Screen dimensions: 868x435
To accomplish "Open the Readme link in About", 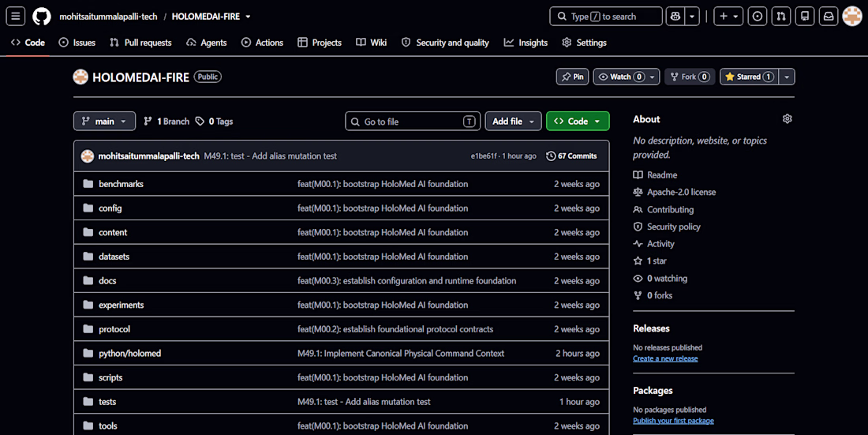I will [656, 174].
